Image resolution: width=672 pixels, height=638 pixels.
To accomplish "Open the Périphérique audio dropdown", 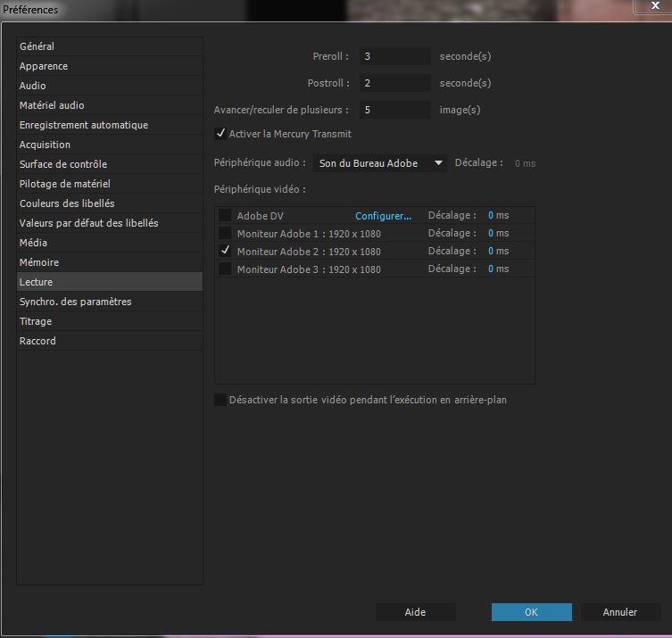I will (378, 163).
